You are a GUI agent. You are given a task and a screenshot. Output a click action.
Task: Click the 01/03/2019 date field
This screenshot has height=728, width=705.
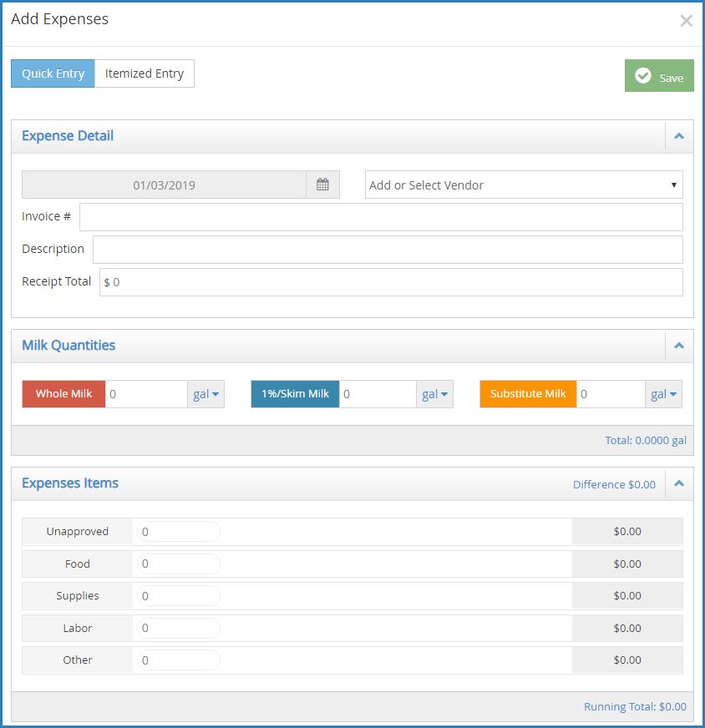[x=164, y=185]
